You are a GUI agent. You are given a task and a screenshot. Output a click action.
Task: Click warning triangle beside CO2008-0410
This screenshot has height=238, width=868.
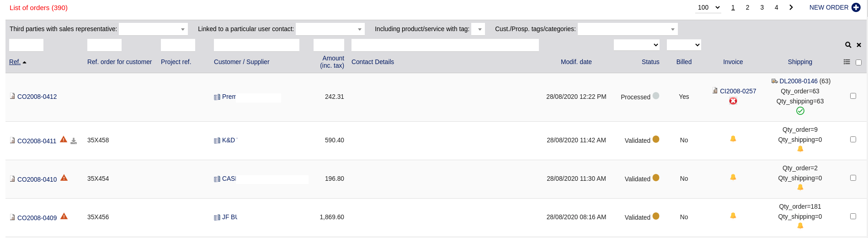[64, 178]
